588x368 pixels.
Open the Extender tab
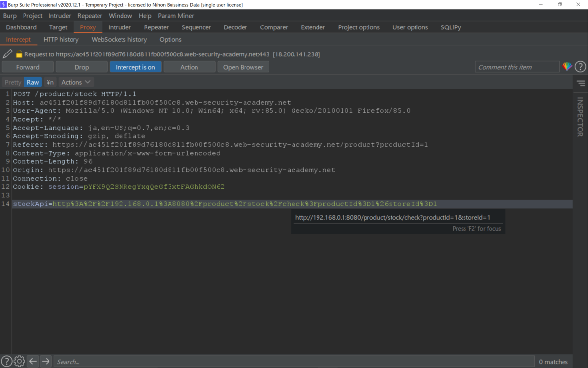tap(313, 27)
